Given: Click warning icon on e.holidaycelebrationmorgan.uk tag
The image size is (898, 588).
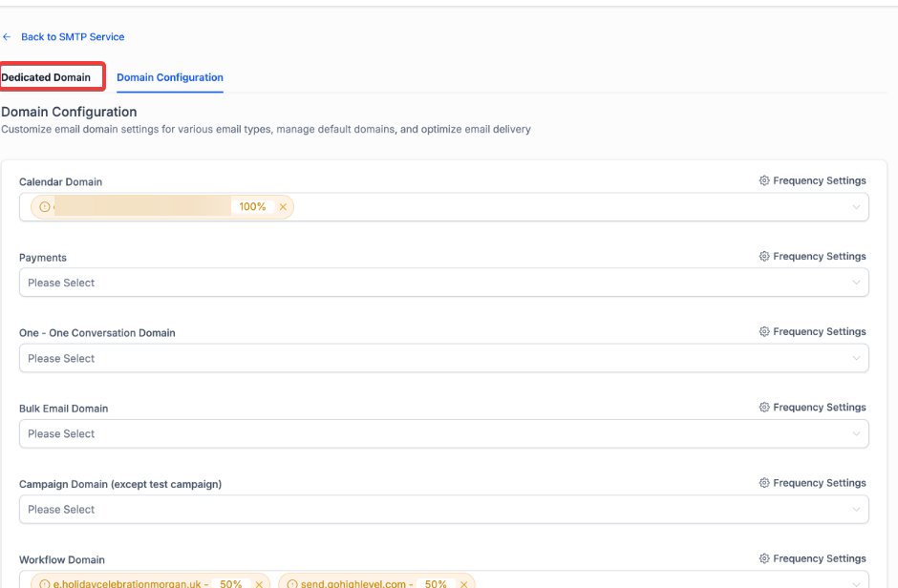Looking at the screenshot, I should point(45,584).
